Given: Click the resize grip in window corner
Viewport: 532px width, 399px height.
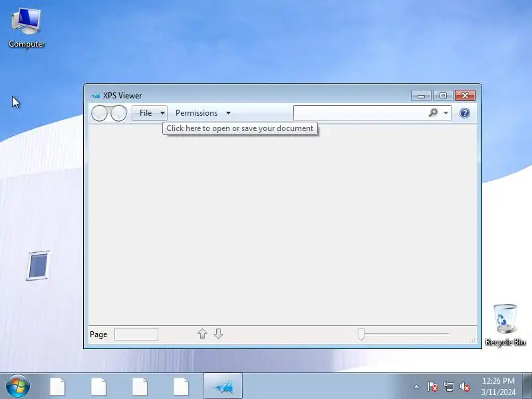Looking at the screenshot, I should 473,340.
